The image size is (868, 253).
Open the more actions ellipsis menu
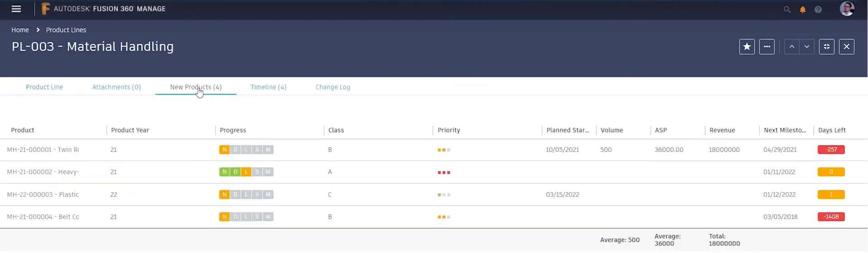(767, 47)
